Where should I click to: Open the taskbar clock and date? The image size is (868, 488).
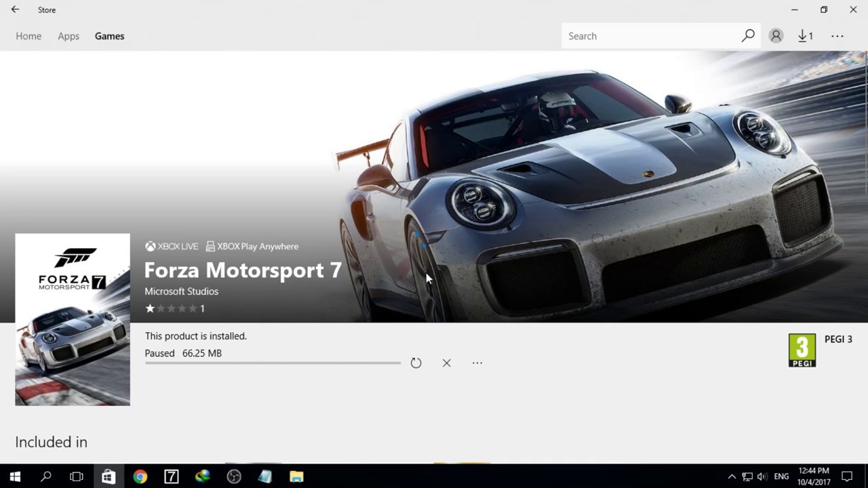814,476
